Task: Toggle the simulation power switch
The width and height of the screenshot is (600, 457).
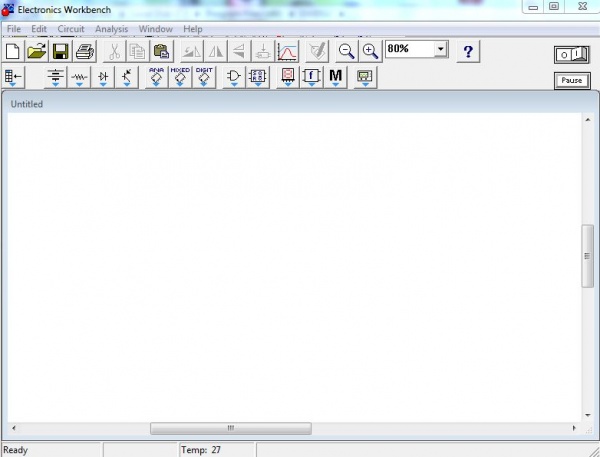Action: [x=572, y=55]
